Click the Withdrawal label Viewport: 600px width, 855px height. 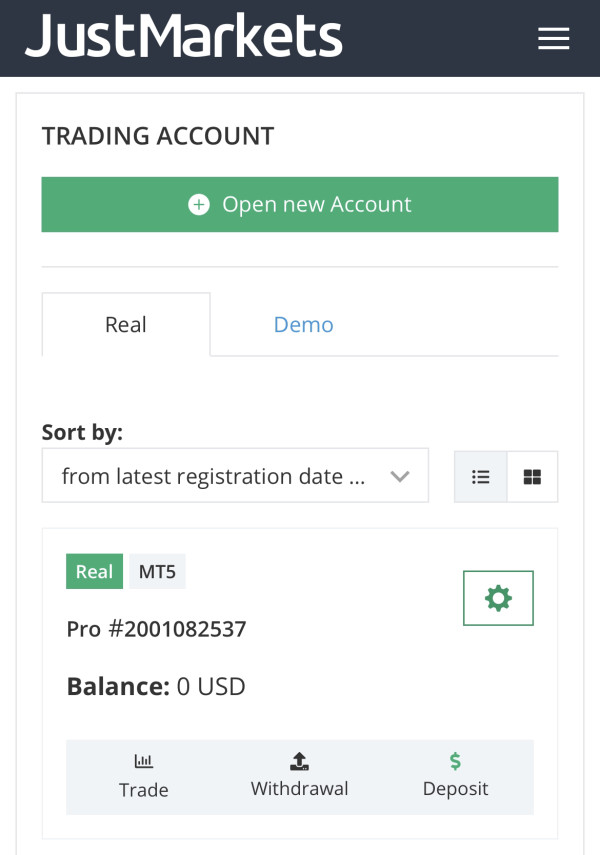[x=299, y=788]
